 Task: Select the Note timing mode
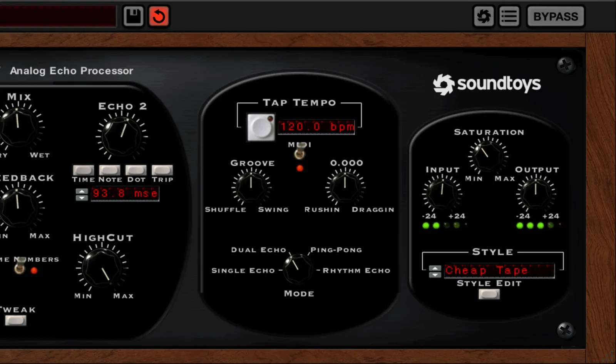(110, 169)
